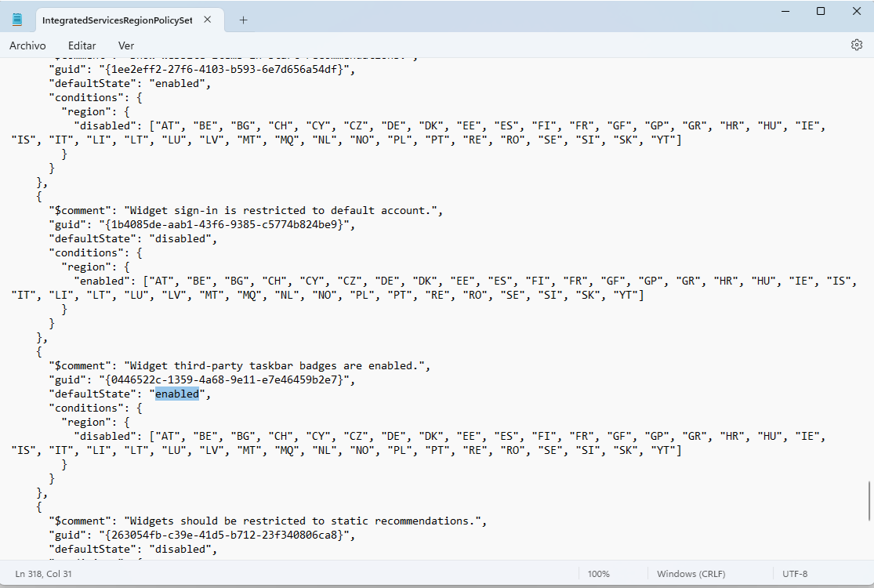Open the Editar menu
The image size is (874, 588).
click(x=82, y=45)
